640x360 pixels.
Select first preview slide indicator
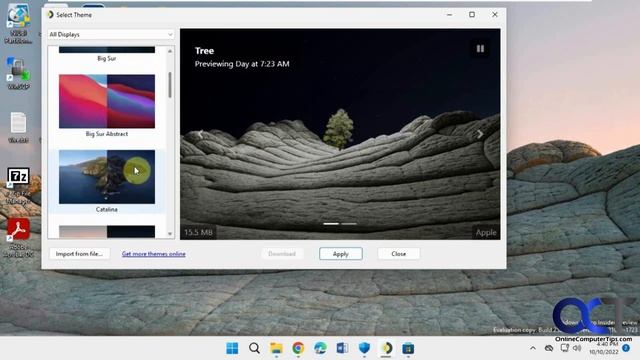click(331, 224)
